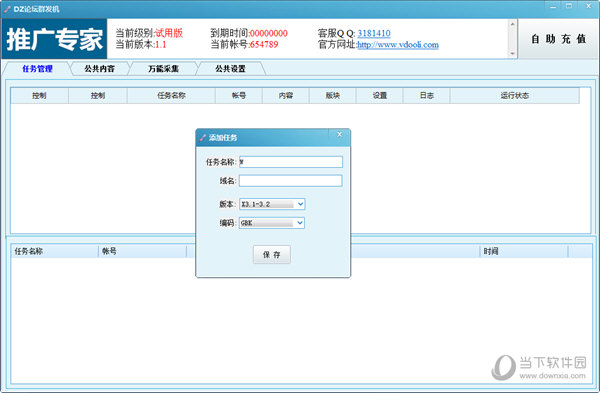The width and height of the screenshot is (600, 393).
Task: Click the expiry time 00000000
Action: point(268,33)
